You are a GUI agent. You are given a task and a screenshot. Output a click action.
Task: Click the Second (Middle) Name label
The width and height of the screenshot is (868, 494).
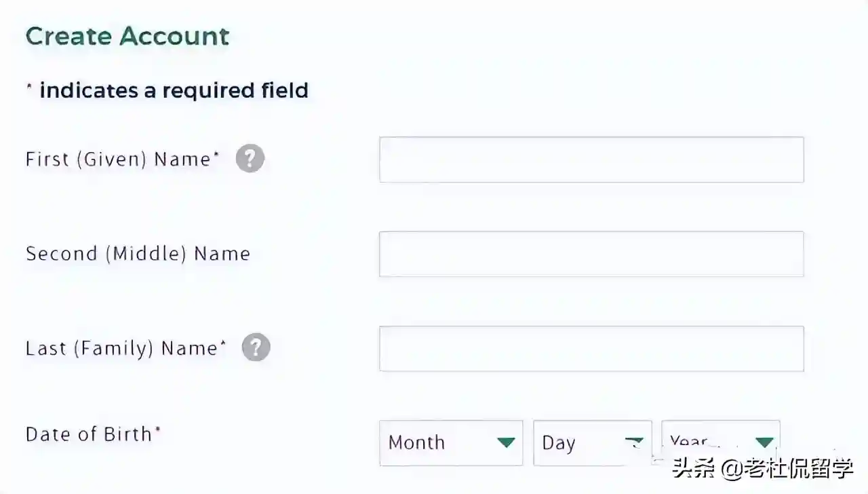(138, 254)
